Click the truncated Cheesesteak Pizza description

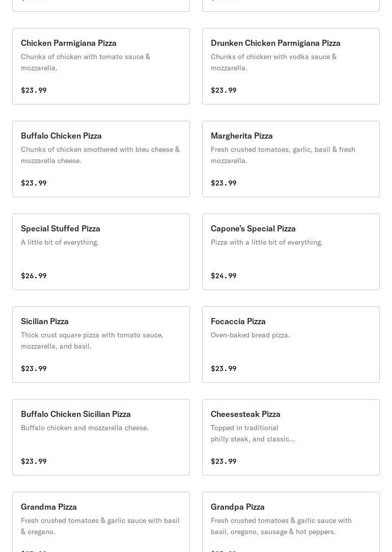point(253,433)
